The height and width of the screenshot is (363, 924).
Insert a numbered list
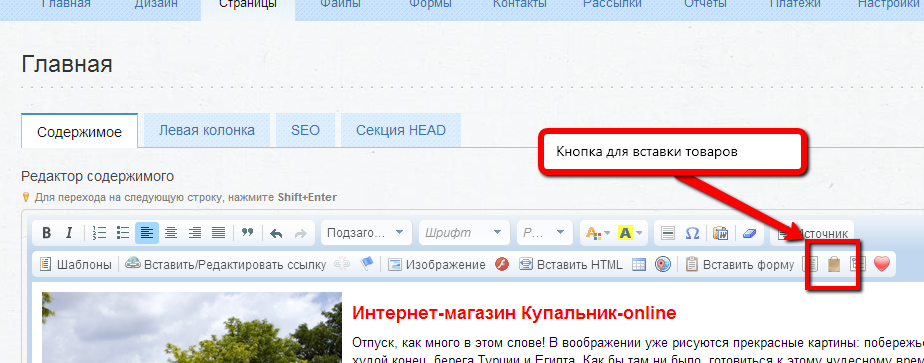(100, 233)
